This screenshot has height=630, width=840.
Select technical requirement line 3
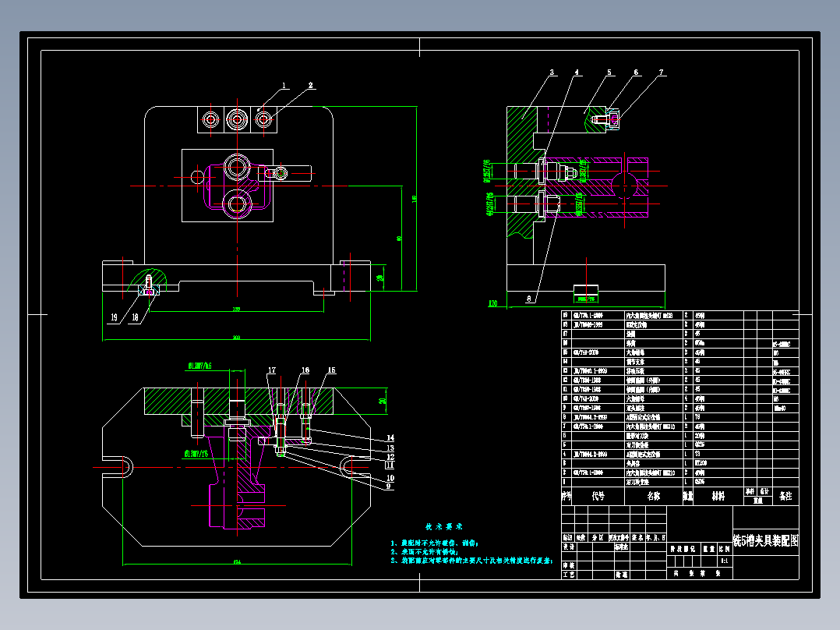(x=471, y=561)
